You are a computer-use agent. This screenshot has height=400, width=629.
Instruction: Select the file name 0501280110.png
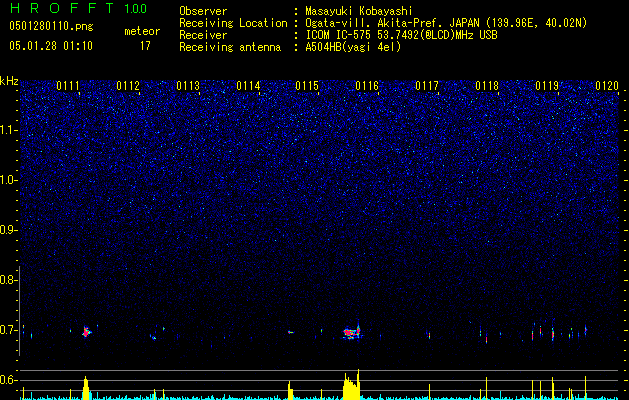(51, 26)
